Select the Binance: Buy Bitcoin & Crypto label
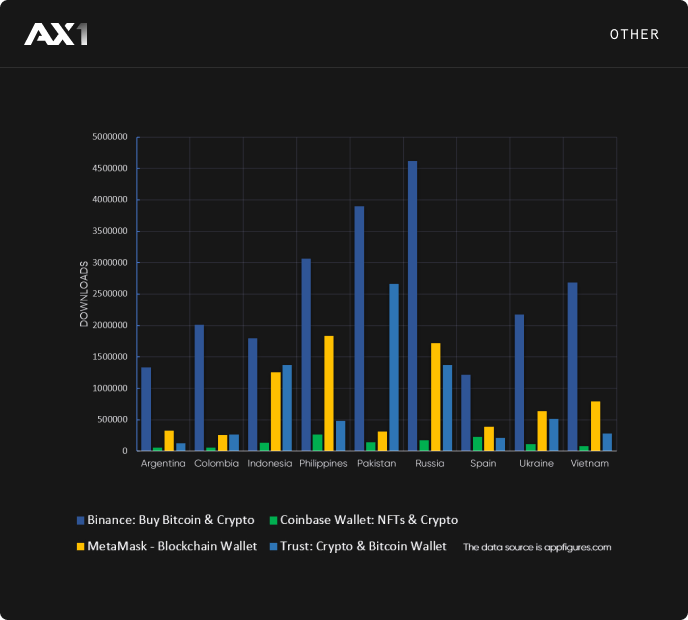Viewport: 688px width, 620px height. 171,520
